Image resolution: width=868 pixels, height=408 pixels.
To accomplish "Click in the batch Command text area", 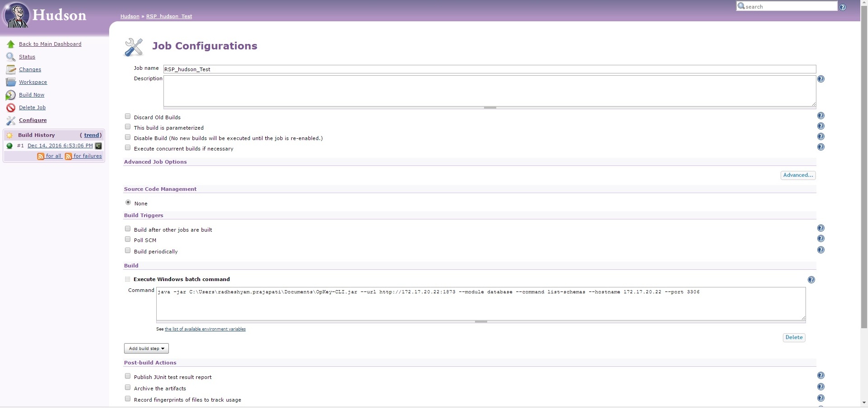I will click(x=481, y=304).
